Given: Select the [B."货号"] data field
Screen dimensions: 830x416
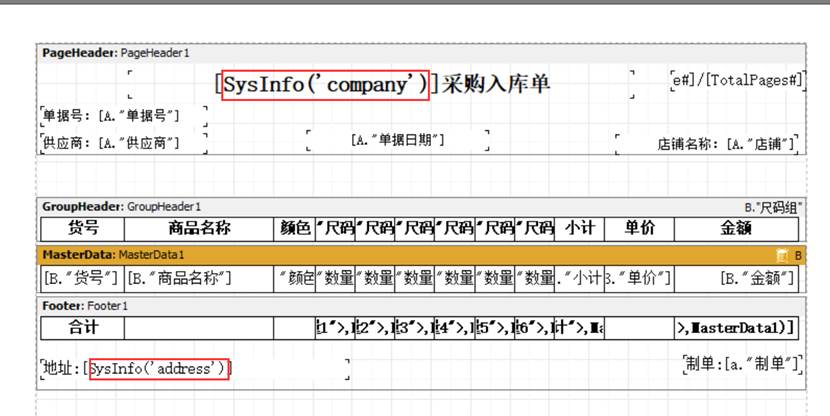Looking at the screenshot, I should [81, 277].
